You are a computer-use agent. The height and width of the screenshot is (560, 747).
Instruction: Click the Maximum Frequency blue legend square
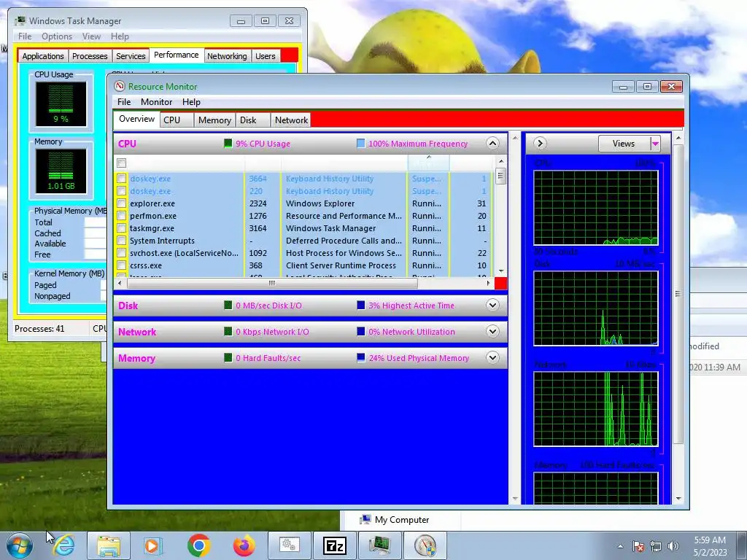[x=360, y=144]
